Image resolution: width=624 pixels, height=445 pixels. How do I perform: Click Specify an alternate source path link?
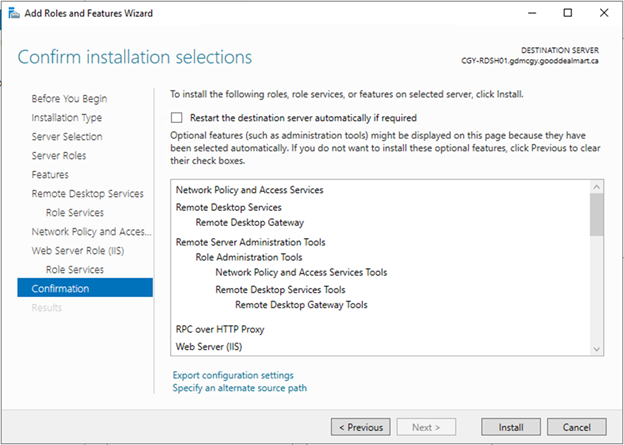click(x=240, y=388)
